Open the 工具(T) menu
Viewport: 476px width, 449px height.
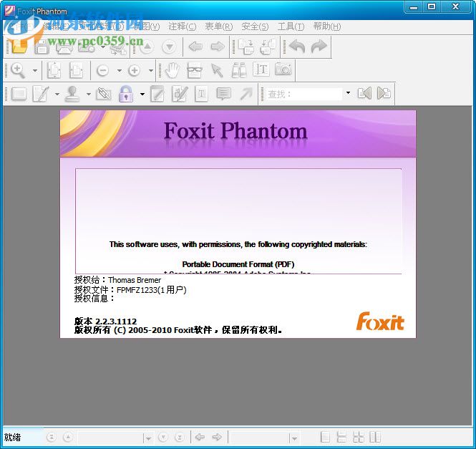[291, 26]
